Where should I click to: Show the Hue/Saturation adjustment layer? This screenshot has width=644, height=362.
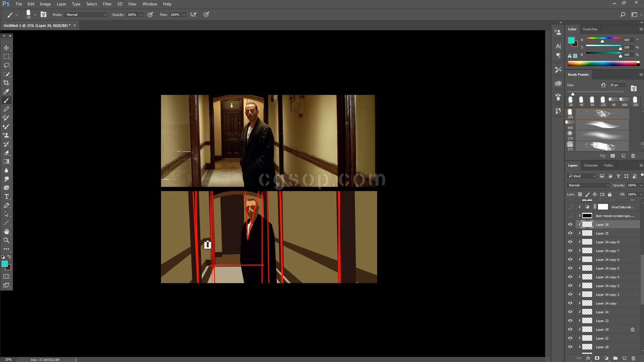click(x=570, y=207)
